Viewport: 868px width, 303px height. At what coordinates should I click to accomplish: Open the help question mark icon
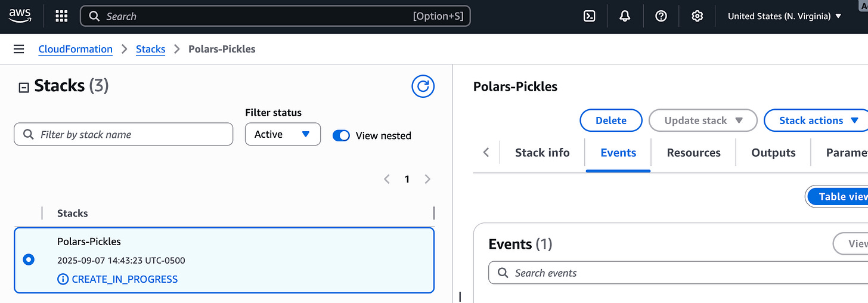tap(661, 16)
